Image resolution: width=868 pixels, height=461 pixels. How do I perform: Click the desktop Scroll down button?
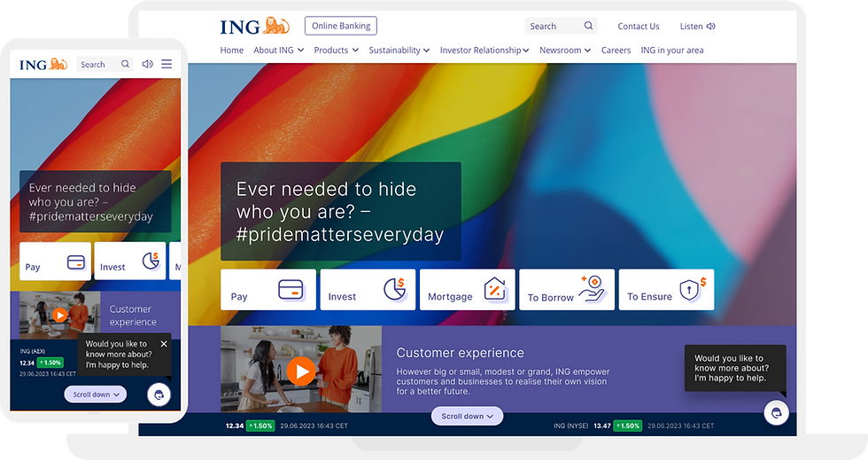[468, 416]
